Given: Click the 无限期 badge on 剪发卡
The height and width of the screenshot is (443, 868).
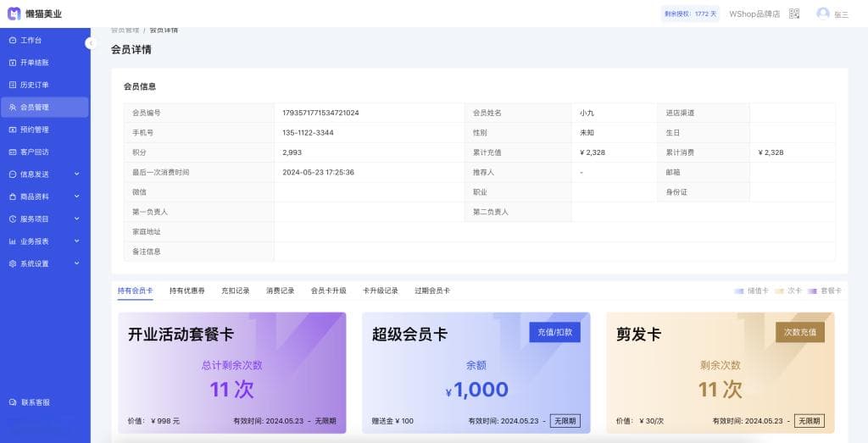Looking at the screenshot, I should coord(810,421).
